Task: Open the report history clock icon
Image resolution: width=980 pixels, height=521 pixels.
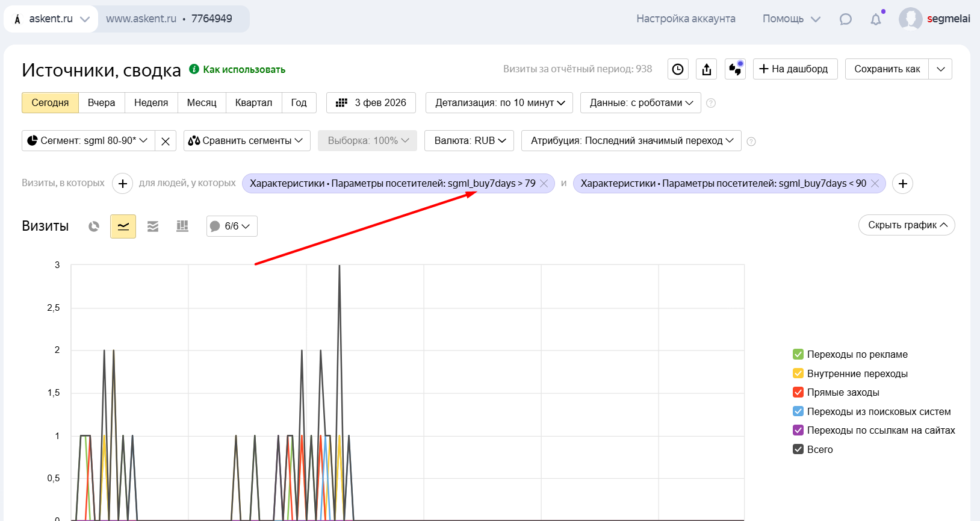Action: (x=678, y=69)
